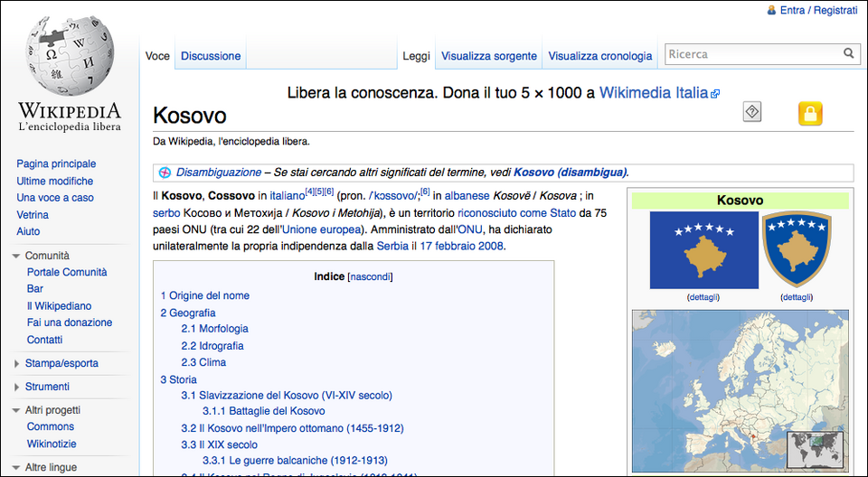Image resolution: width=868 pixels, height=477 pixels.
Task: Open Kosovo (disambigua) link
Action: 571,172
